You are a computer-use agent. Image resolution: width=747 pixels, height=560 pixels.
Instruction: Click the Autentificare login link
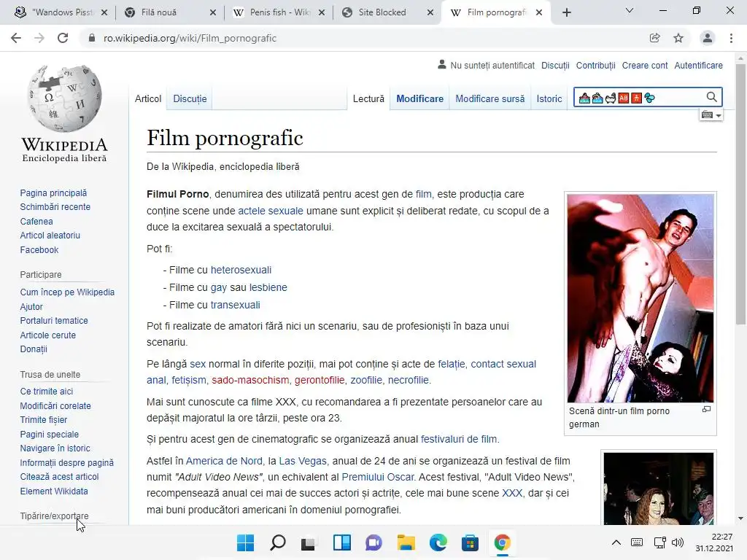coord(698,65)
